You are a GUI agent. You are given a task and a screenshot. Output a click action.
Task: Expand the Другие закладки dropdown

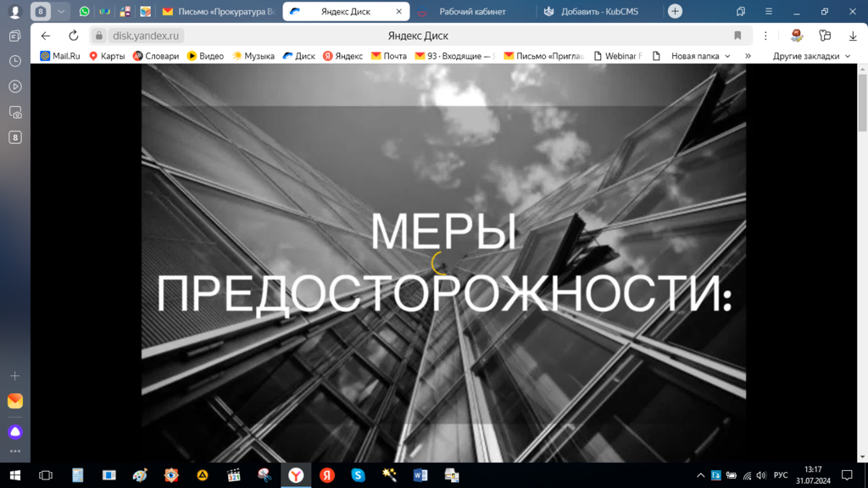(810, 56)
